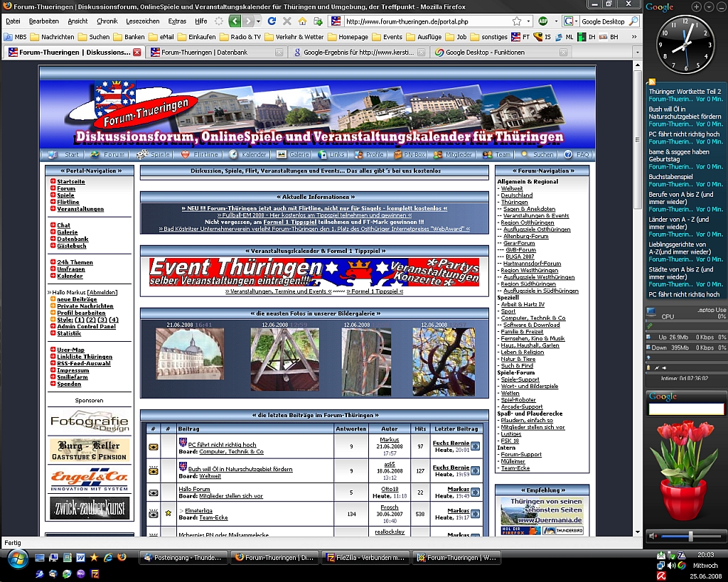728x582 pixels.
Task: Open the Mitglieder page from the nav bar
Action: 453,154
